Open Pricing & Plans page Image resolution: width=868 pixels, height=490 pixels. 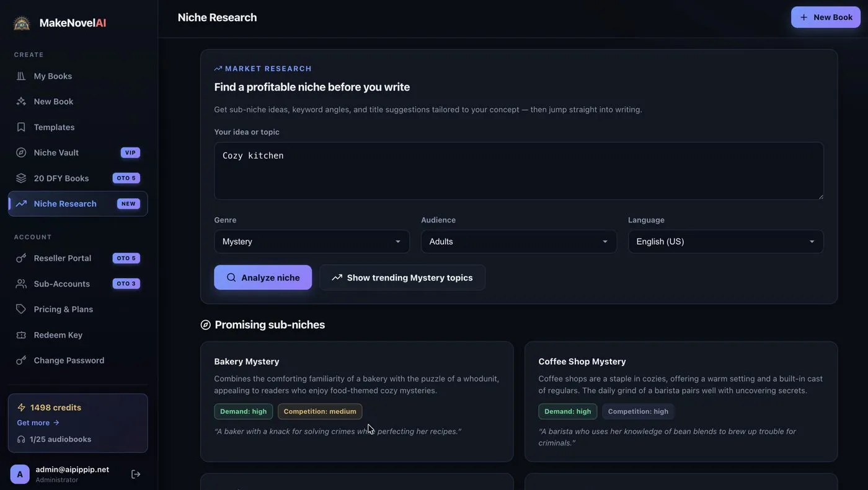[78, 309]
